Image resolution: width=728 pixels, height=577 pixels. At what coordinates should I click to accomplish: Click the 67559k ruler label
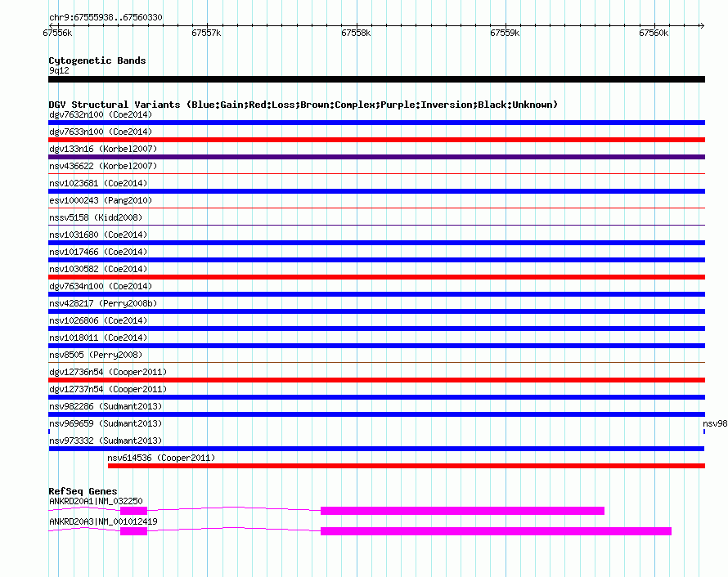pyautogui.click(x=505, y=33)
